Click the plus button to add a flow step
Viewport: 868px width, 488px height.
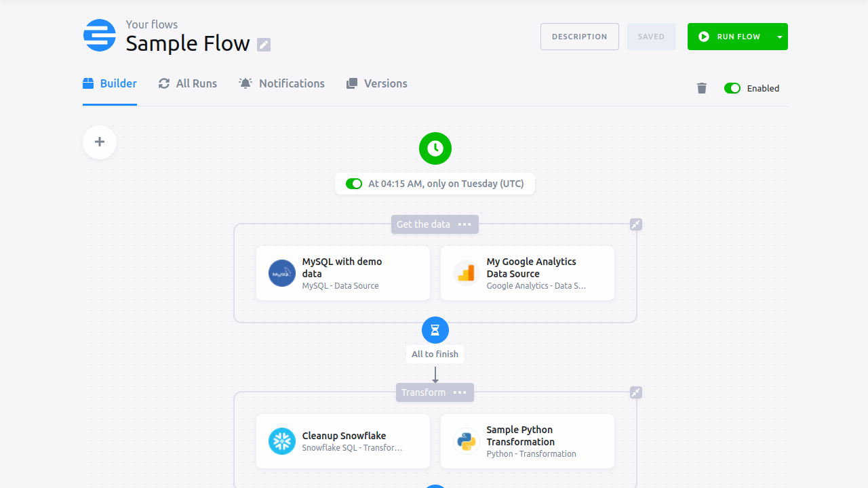click(99, 142)
